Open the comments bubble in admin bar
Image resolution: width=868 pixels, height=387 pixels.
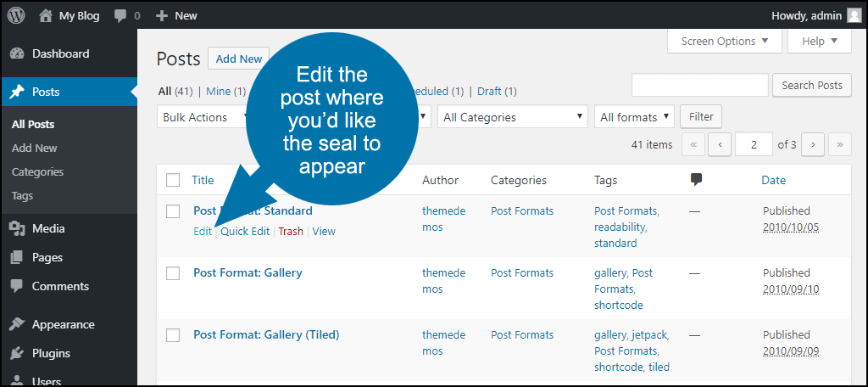(120, 16)
